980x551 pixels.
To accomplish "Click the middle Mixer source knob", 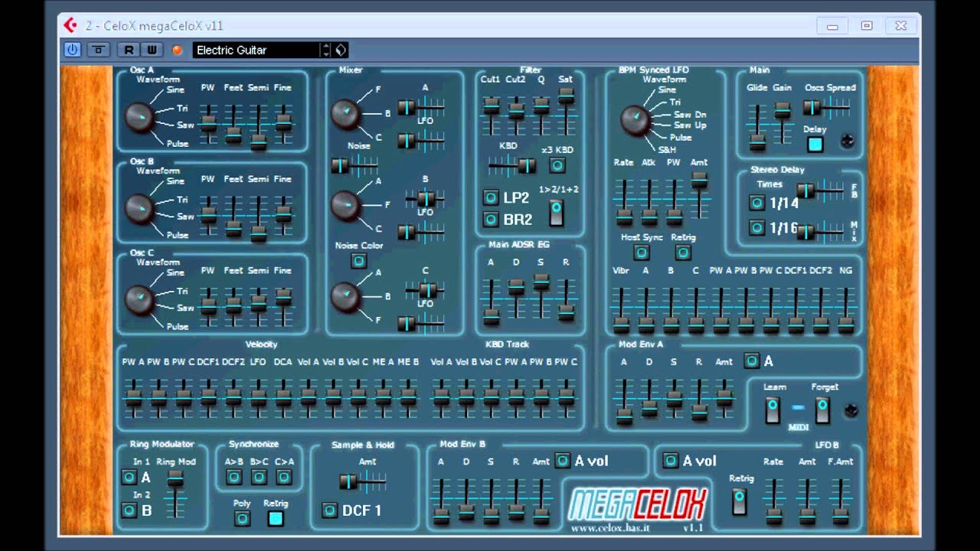I will tap(345, 205).
